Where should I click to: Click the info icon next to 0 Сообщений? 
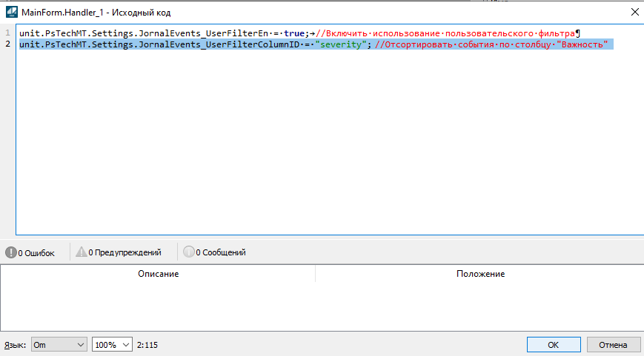point(188,252)
